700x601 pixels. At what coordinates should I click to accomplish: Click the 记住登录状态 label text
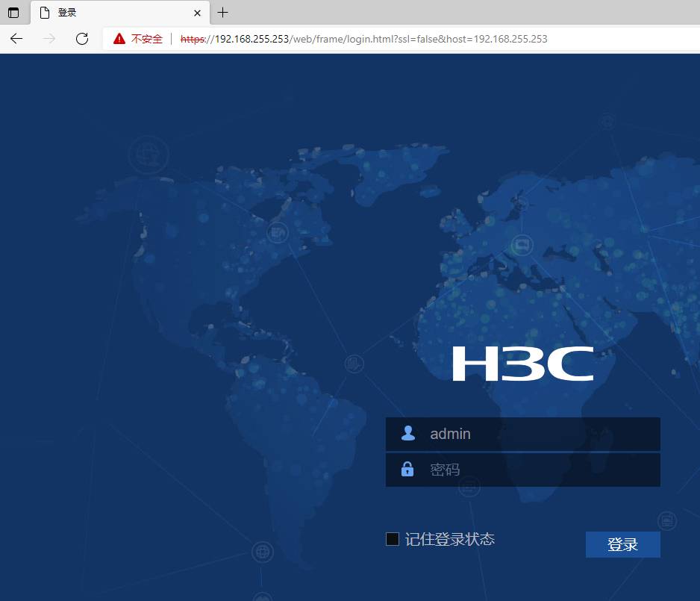450,539
